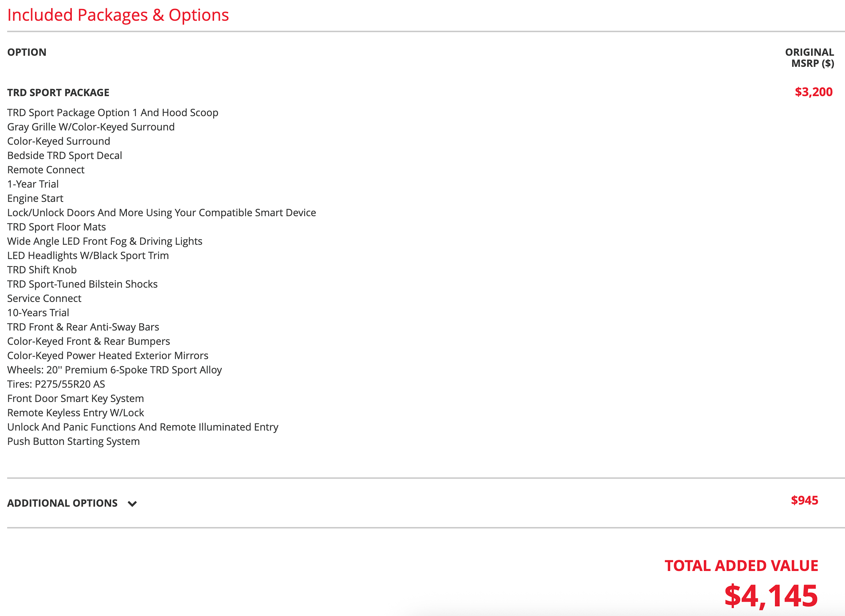Select 'TRD Sport-Tuned Bilstein Shocks' line
Image resolution: width=845 pixels, height=616 pixels.
[83, 284]
